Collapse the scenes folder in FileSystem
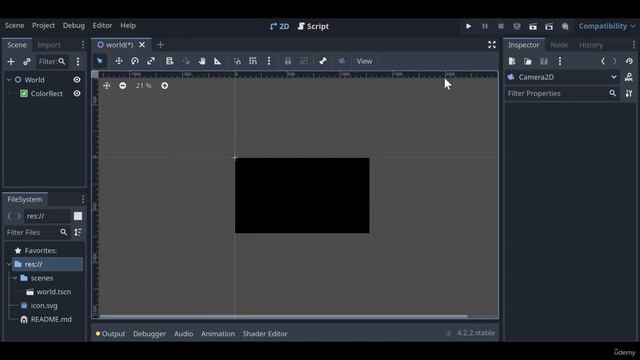The width and height of the screenshot is (640, 360). [x=15, y=278]
